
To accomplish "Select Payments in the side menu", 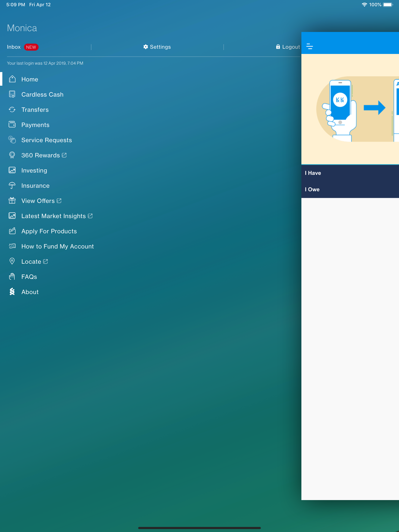I will pos(35,125).
